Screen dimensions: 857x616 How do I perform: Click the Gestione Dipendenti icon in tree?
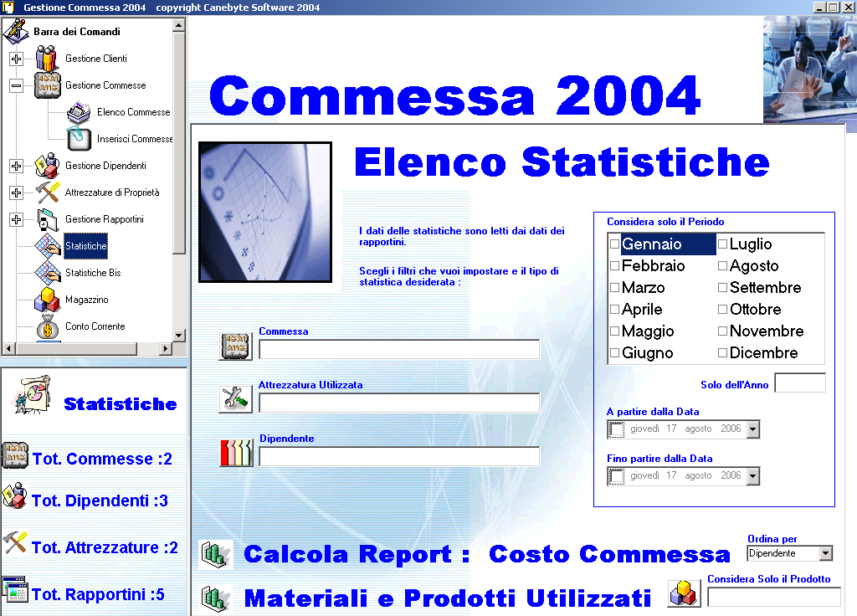pos(47,166)
